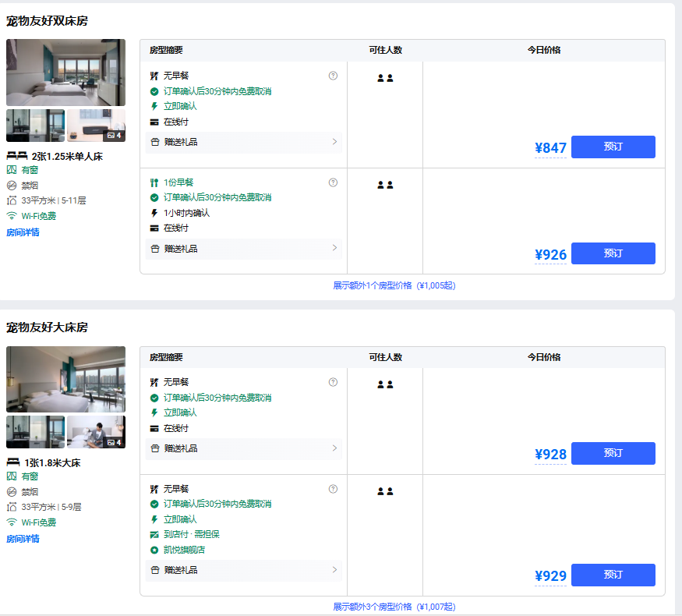Image resolution: width=682 pixels, height=616 pixels.
Task: Open the photo count badge on 宠物友好大床房 thumbnails
Action: pyautogui.click(x=114, y=442)
